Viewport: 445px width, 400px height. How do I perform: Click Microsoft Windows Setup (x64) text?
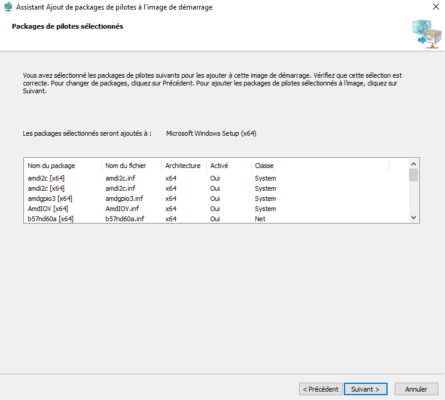tap(211, 133)
